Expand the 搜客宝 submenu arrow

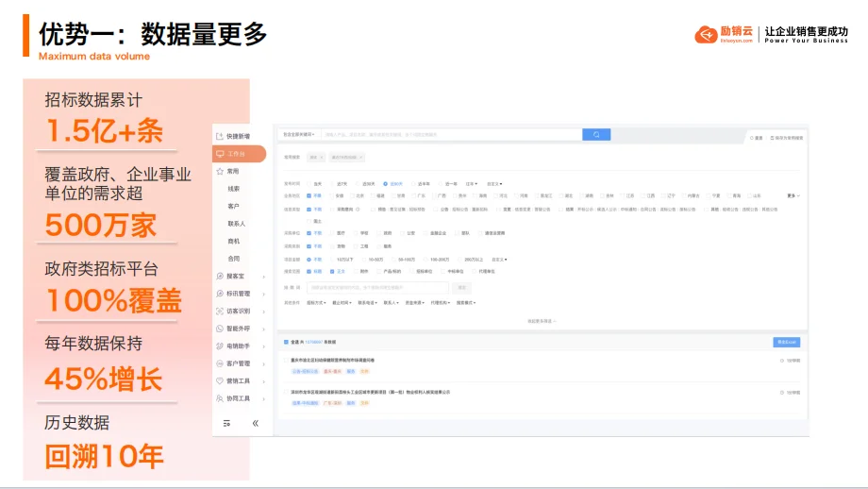tap(263, 277)
